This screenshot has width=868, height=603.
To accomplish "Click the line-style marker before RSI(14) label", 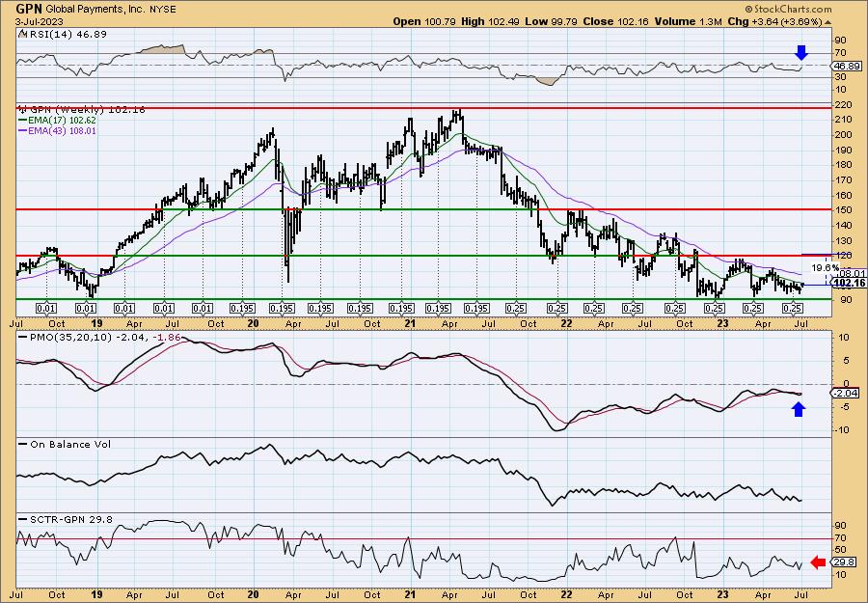I will [21, 34].
